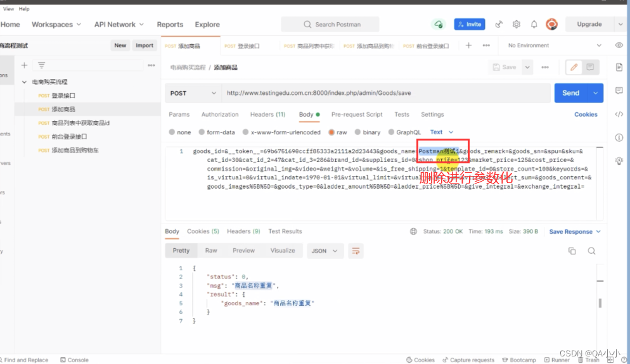The height and width of the screenshot is (364, 630).
Task: Open the Help menu
Action: click(24, 9)
